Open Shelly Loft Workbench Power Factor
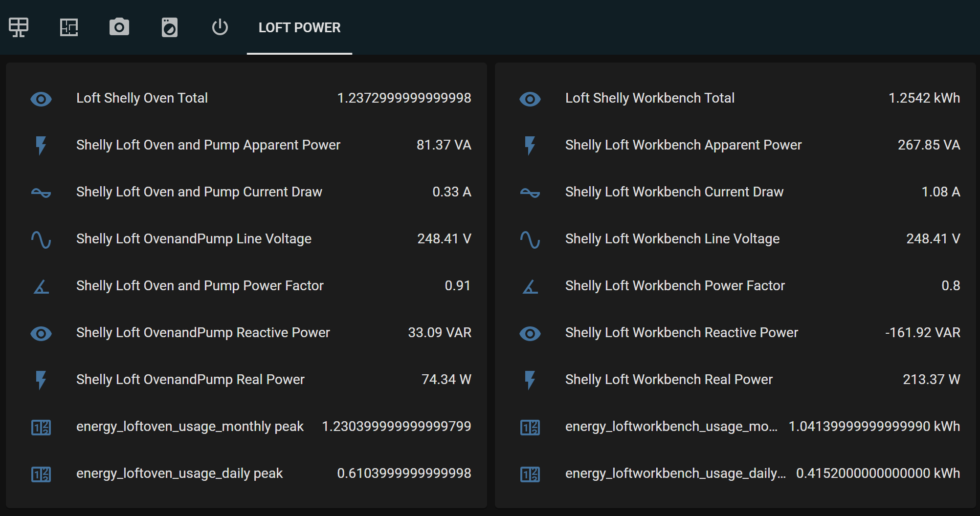This screenshot has width=980, height=516. (675, 286)
